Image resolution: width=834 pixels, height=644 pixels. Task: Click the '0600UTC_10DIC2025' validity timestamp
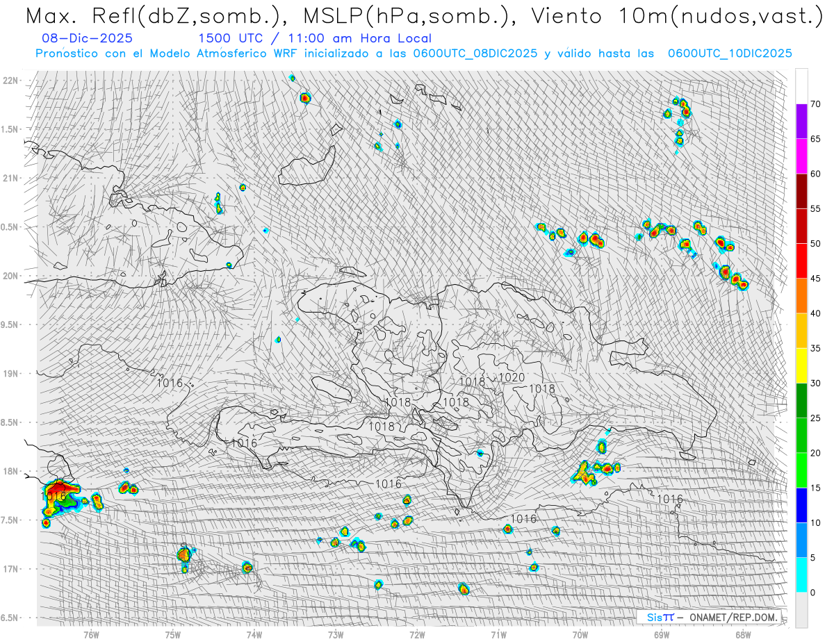tap(730, 53)
